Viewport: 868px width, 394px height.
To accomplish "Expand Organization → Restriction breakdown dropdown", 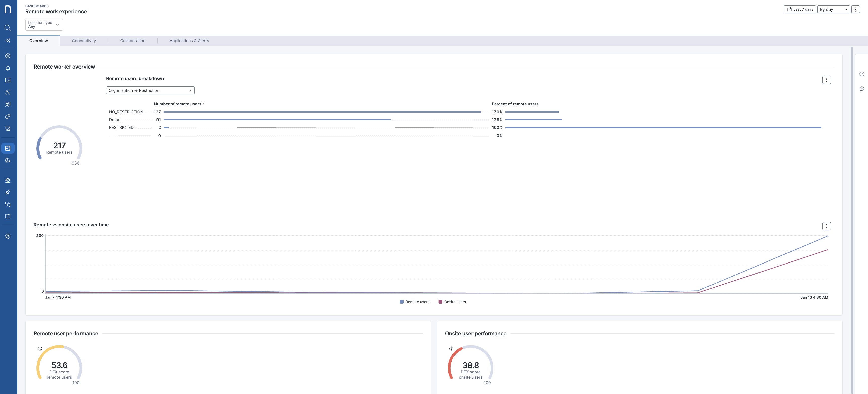I will pyautogui.click(x=150, y=90).
